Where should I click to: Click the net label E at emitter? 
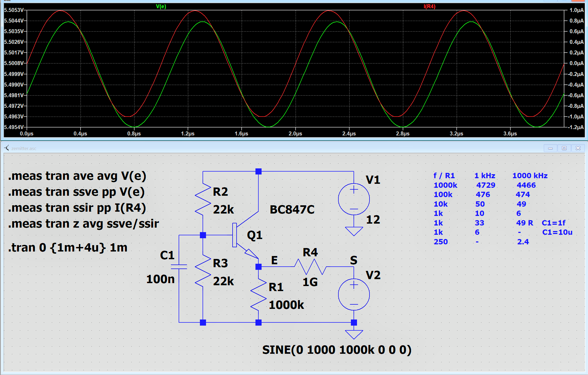pyautogui.click(x=274, y=260)
